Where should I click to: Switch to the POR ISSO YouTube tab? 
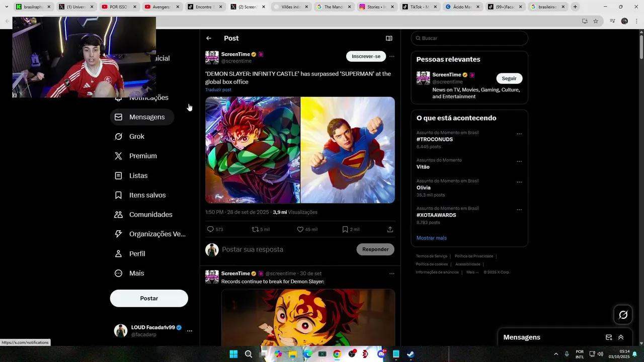119,7
